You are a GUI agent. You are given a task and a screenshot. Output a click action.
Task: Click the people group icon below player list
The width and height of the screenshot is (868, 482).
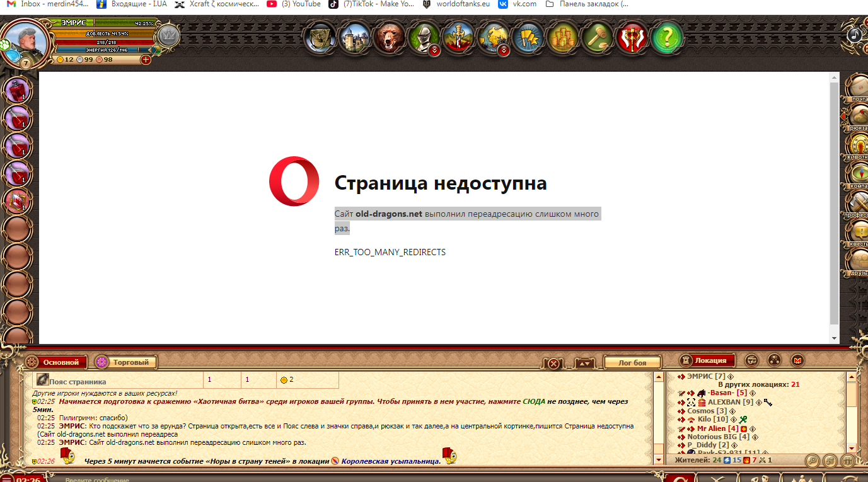point(847,461)
